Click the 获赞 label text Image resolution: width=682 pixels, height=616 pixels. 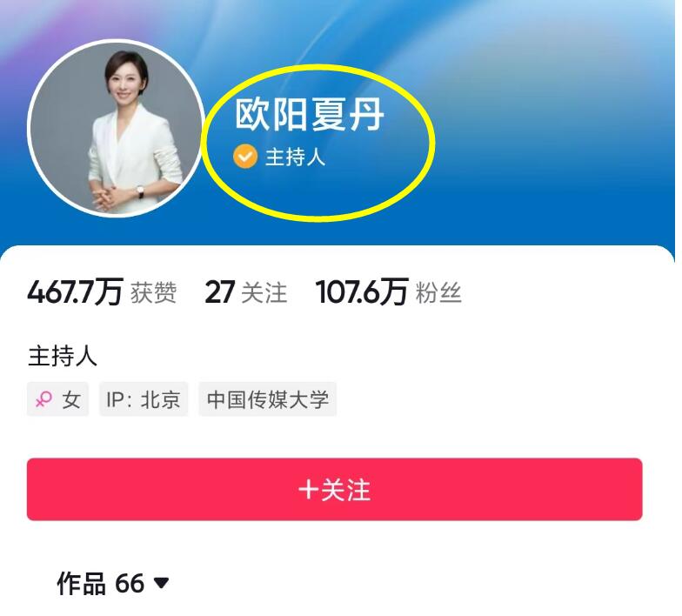click(153, 292)
